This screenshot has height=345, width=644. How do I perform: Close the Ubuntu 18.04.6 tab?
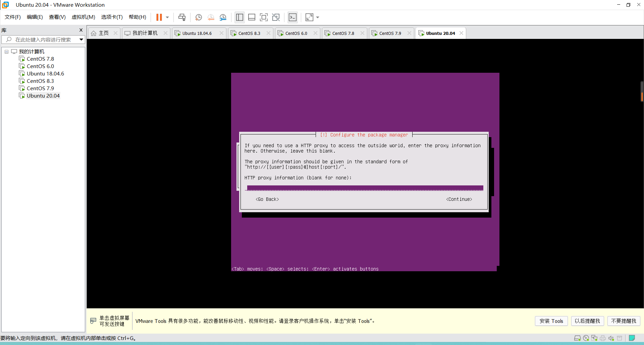[x=221, y=33]
